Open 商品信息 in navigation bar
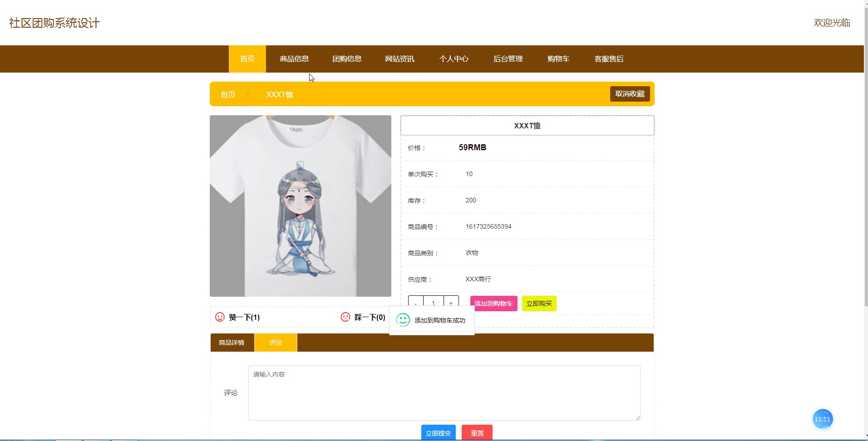The height and width of the screenshot is (441, 868). (x=294, y=59)
